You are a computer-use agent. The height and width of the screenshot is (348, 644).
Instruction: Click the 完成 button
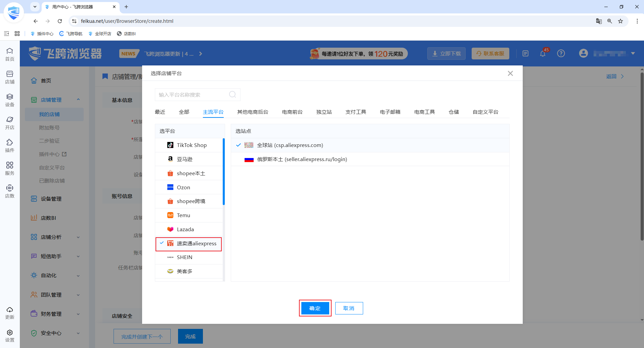point(190,336)
